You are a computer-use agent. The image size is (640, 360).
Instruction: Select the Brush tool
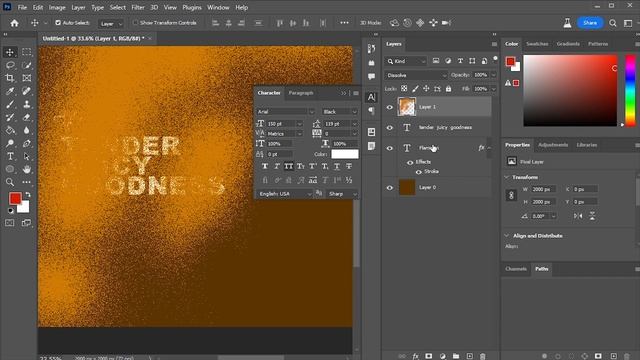click(x=10, y=104)
